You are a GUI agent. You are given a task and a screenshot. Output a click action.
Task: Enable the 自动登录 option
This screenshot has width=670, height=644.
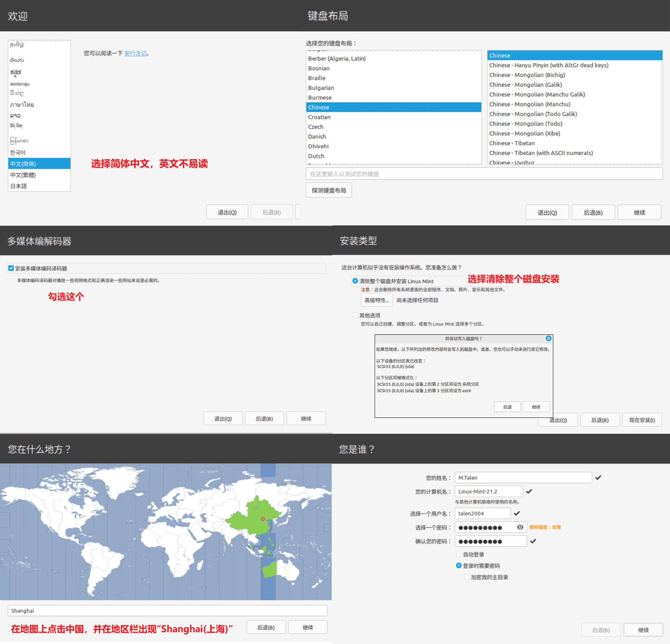coord(459,554)
